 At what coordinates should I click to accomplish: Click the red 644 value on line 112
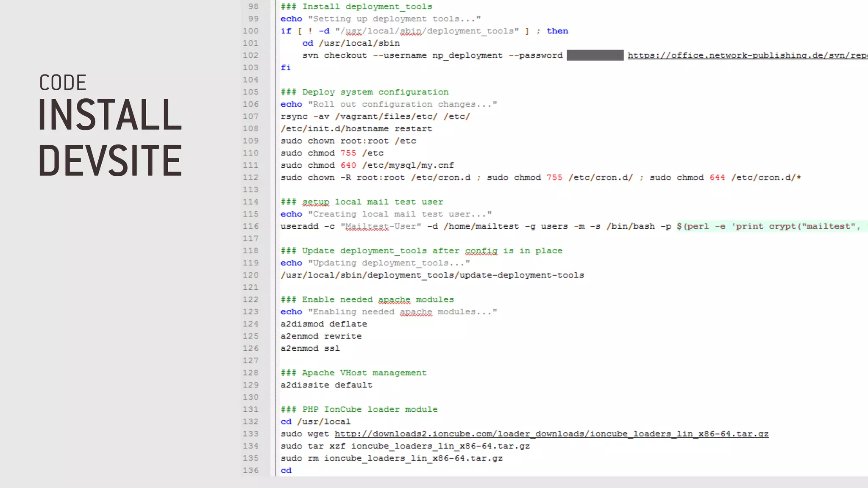pyautogui.click(x=718, y=177)
